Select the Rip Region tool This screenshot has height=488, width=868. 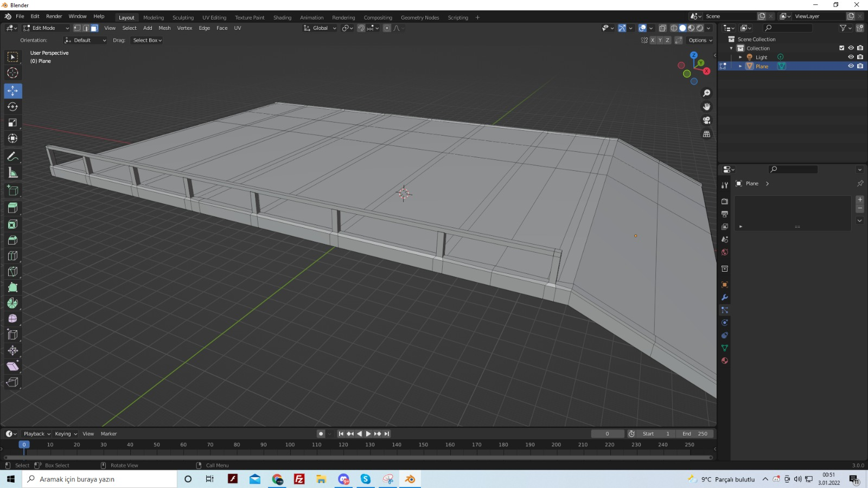(12, 382)
